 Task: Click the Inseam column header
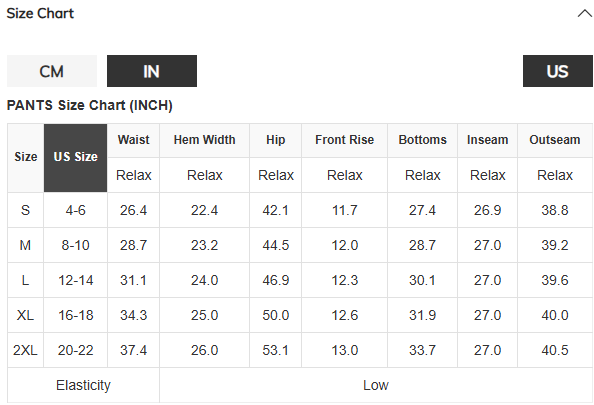coord(488,140)
